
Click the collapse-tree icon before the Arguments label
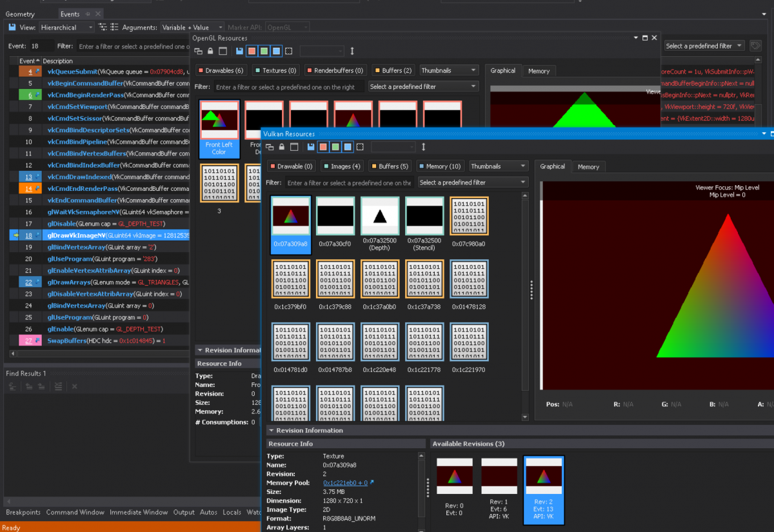pyautogui.click(x=115, y=27)
